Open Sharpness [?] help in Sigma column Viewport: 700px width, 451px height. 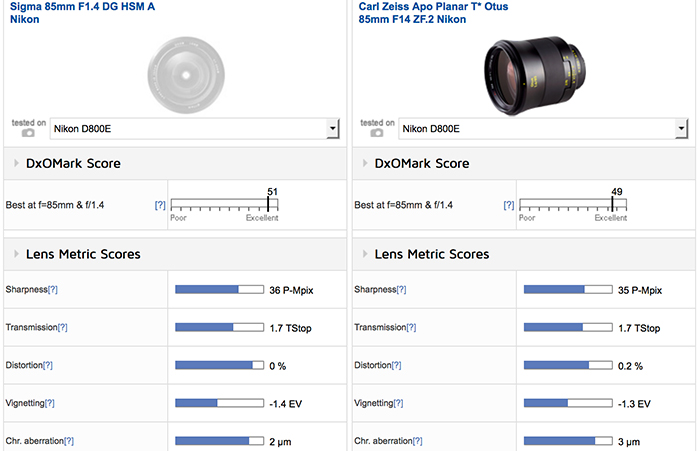coord(53,289)
